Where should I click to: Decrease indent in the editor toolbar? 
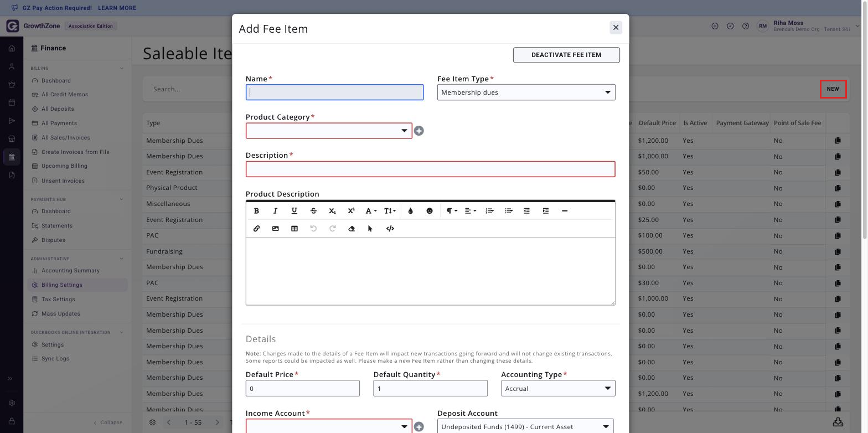click(527, 211)
